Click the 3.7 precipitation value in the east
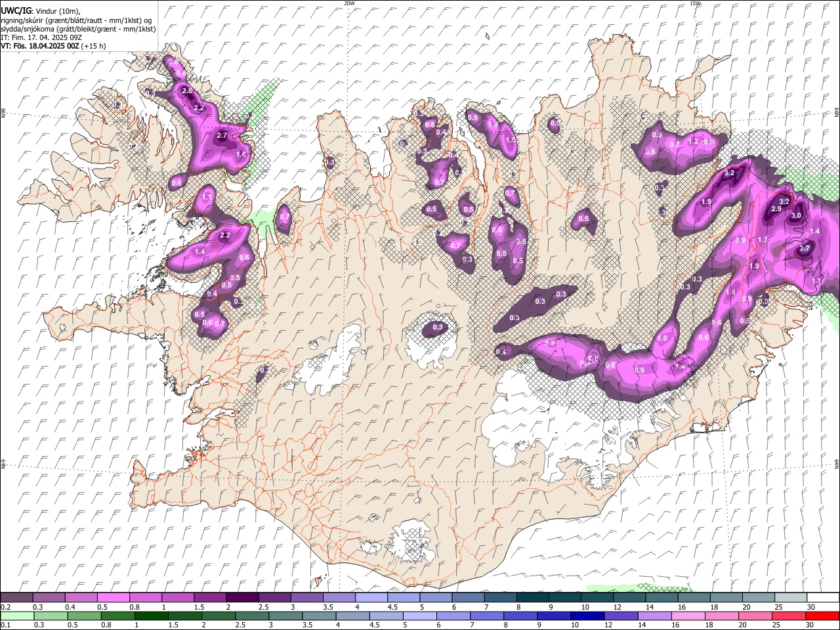This screenshot has height=630, width=840. 805,249
